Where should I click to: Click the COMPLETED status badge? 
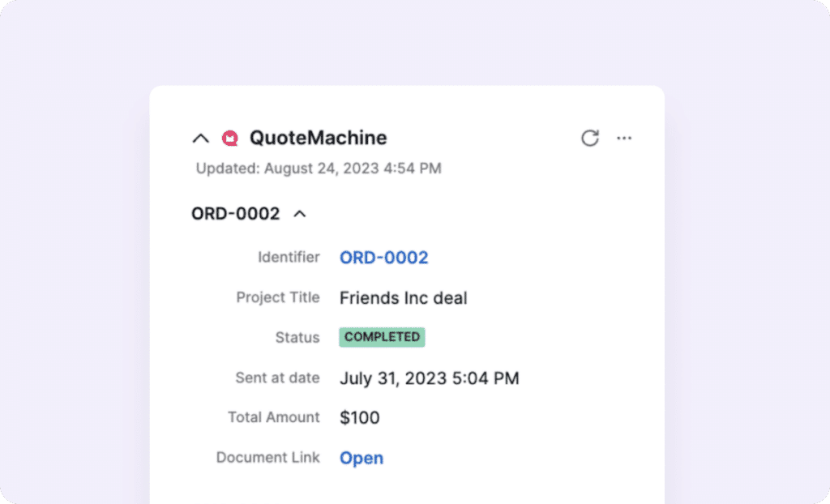[383, 337]
